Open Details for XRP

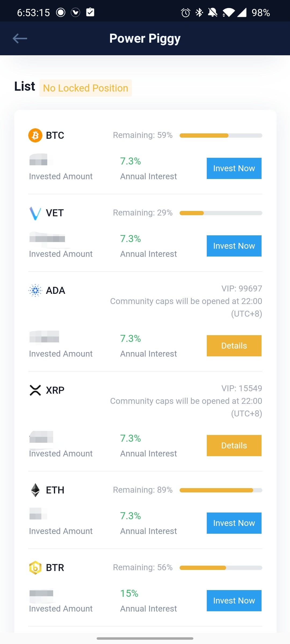(234, 445)
